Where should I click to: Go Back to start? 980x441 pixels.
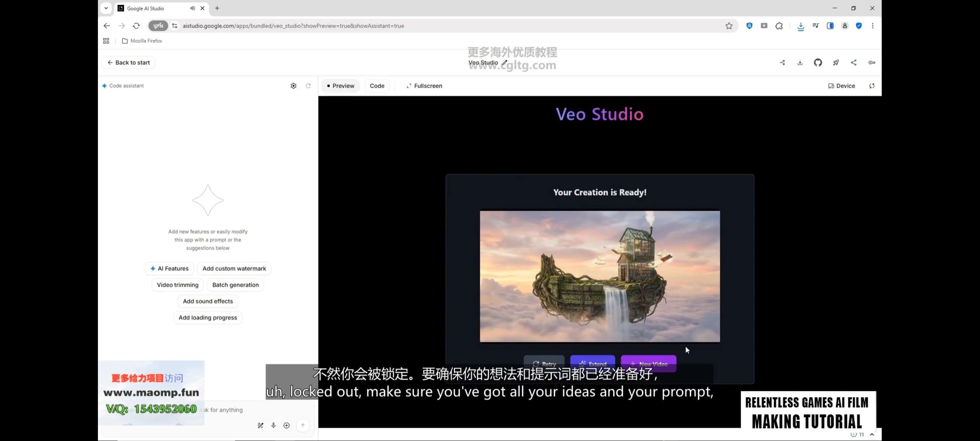[x=128, y=63]
